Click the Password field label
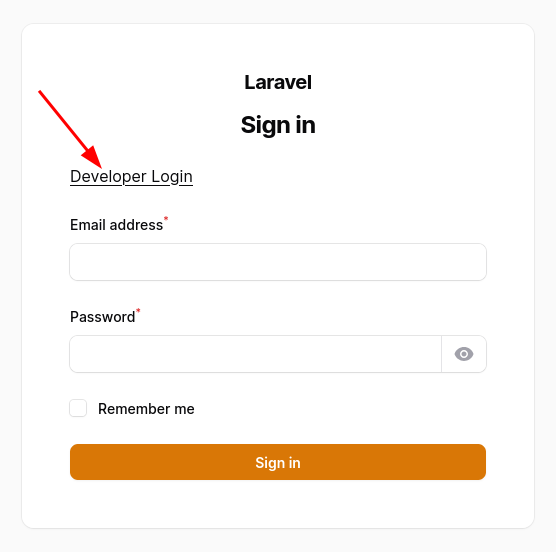Screen dimensions: 556x552 coord(102,317)
